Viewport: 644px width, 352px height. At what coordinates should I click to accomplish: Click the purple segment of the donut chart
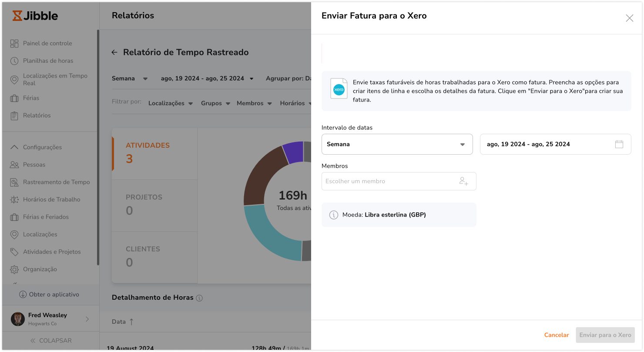click(x=294, y=152)
